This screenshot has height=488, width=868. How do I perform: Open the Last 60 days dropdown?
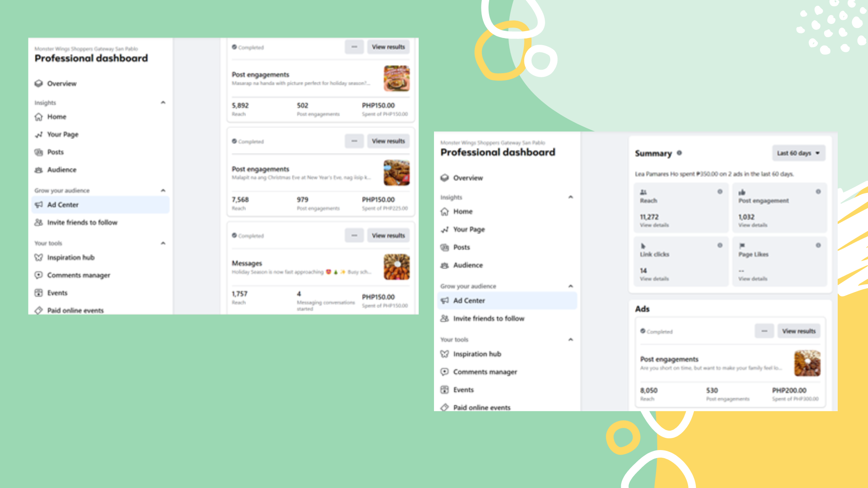pos(798,153)
